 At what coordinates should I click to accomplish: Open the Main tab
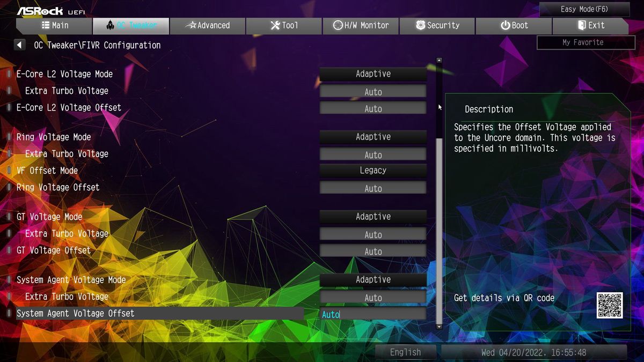point(54,25)
